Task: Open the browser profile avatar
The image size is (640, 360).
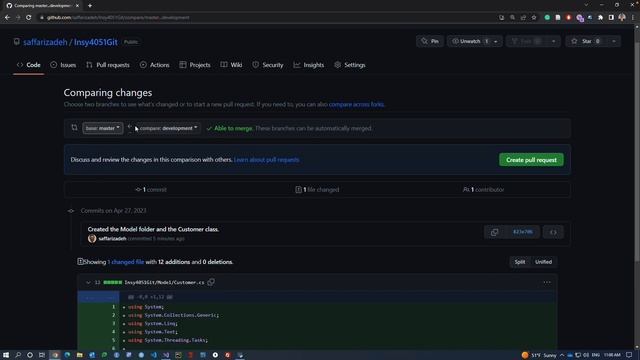Action: pyautogui.click(x=622, y=18)
